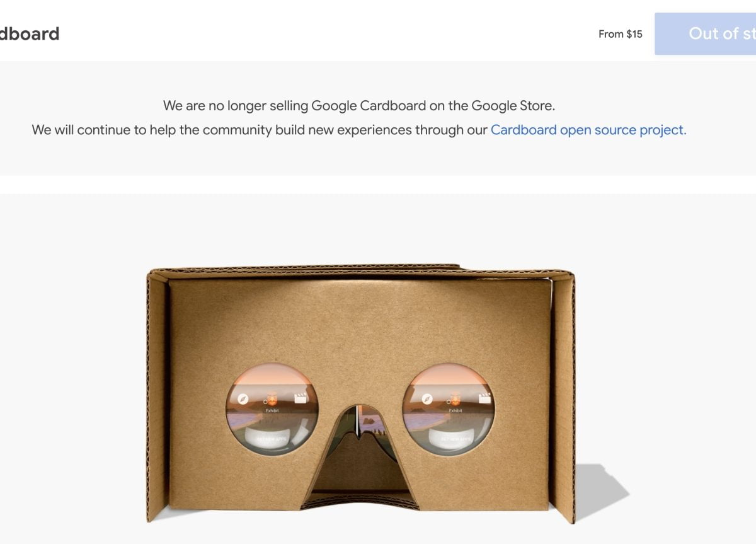Image resolution: width=756 pixels, height=544 pixels.
Task: Click the Cardboard product title heading
Action: [30, 33]
